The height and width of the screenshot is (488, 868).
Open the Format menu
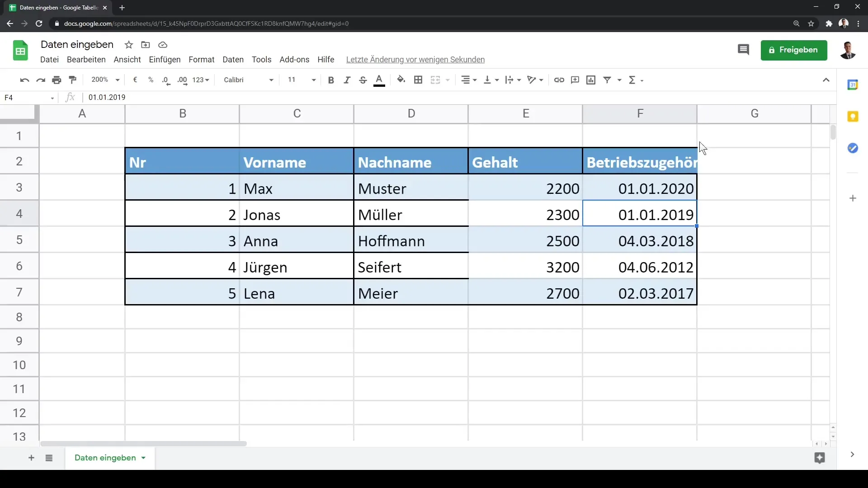click(x=201, y=60)
